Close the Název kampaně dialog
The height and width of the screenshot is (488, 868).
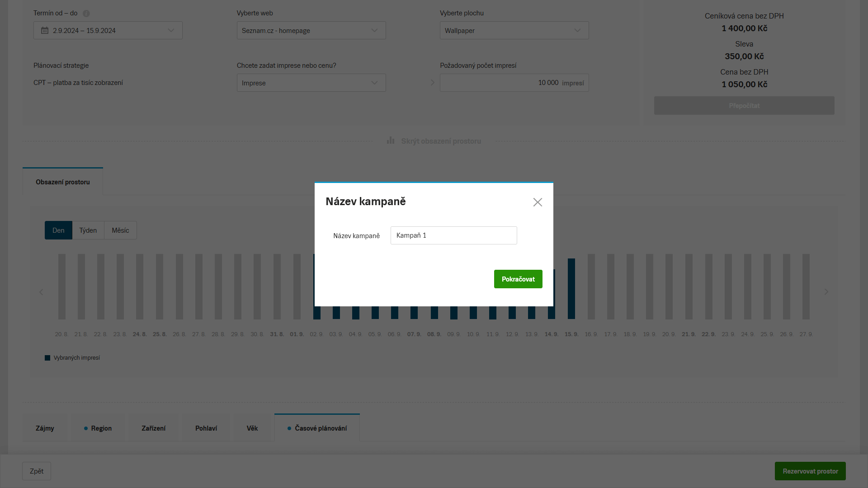pos(537,202)
